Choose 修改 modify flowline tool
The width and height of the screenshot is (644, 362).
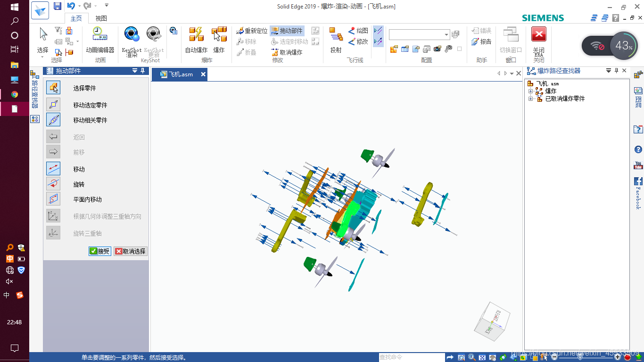pyautogui.click(x=358, y=41)
